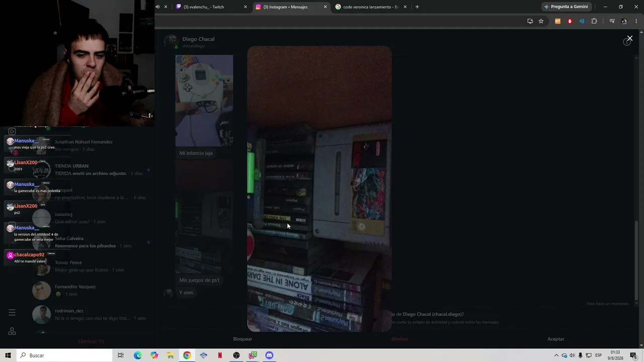Click the enlarged SNES console photo
644x362 pixels.
(319, 189)
